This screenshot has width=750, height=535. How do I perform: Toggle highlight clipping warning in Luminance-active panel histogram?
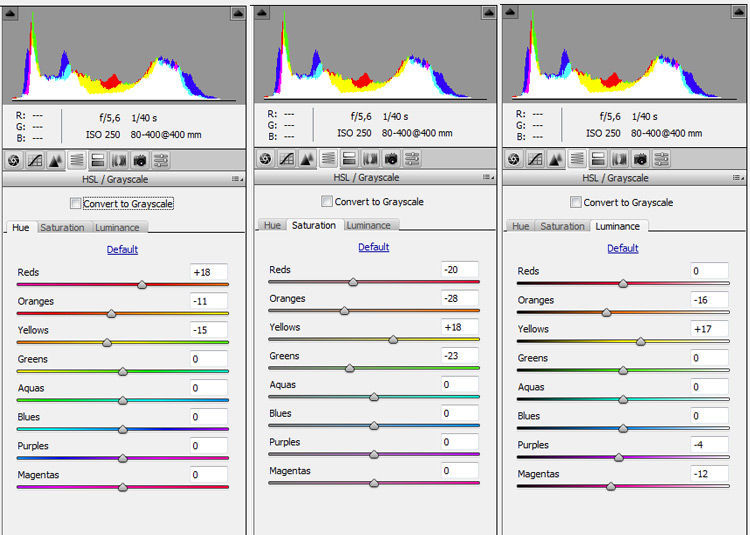(739, 11)
